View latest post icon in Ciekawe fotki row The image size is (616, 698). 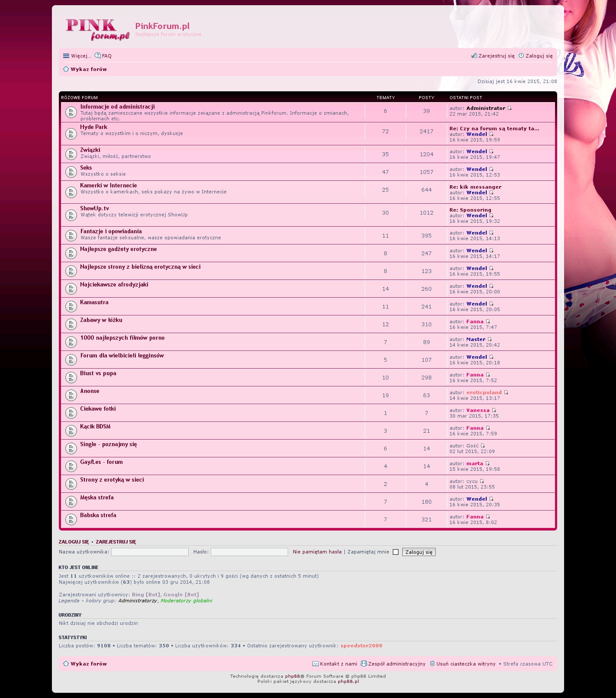(494, 410)
